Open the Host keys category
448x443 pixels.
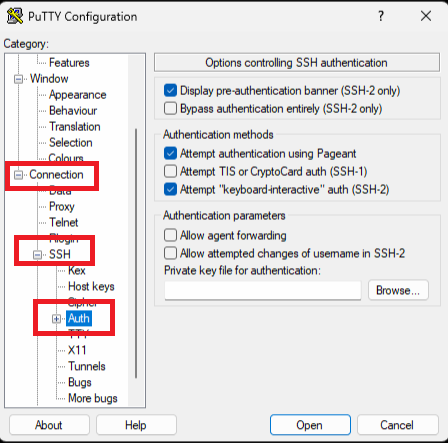point(91,286)
